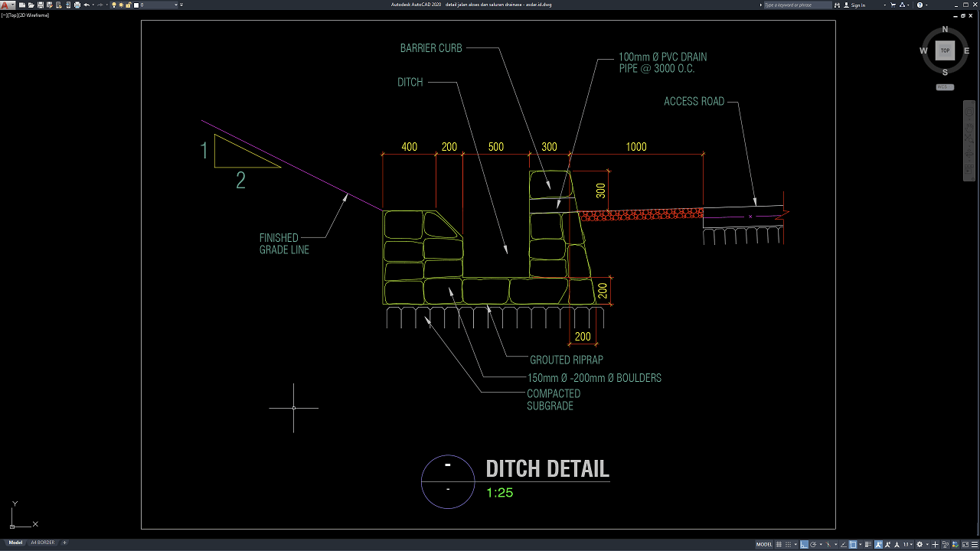Toggle layer lock padlock icon
The height and width of the screenshot is (551, 980).
coord(128,5)
